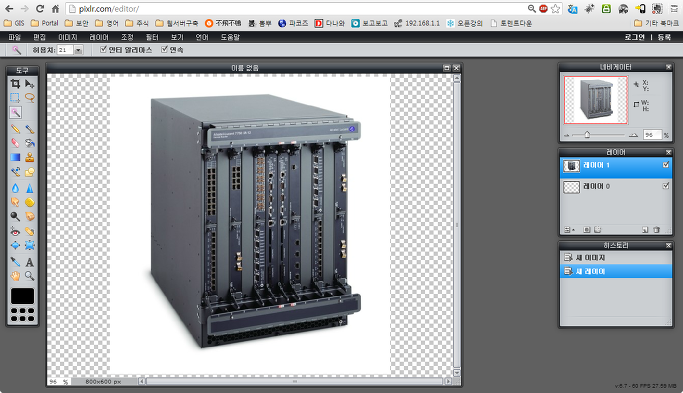Select the Color Picker eyedropper tool
The height and width of the screenshot is (393, 683).
[15, 262]
